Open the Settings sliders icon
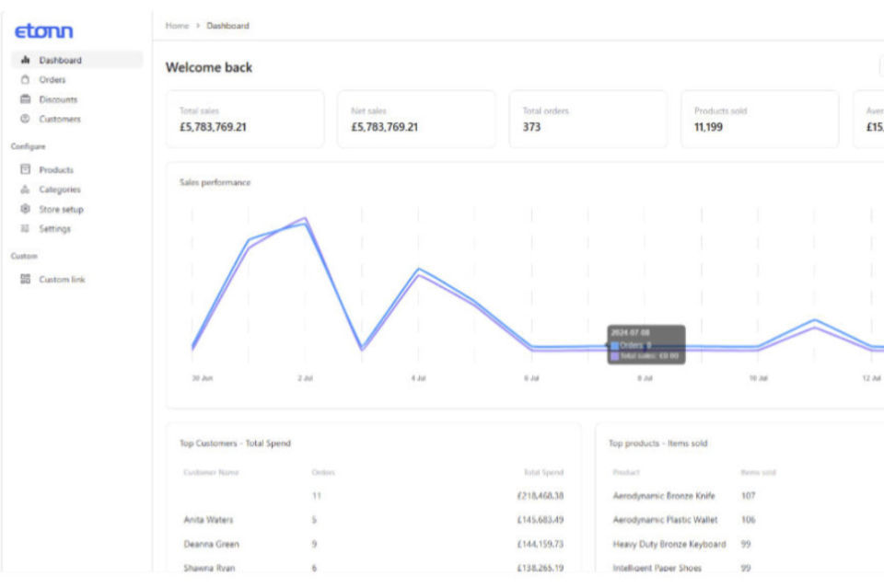884x588 pixels. point(26,228)
